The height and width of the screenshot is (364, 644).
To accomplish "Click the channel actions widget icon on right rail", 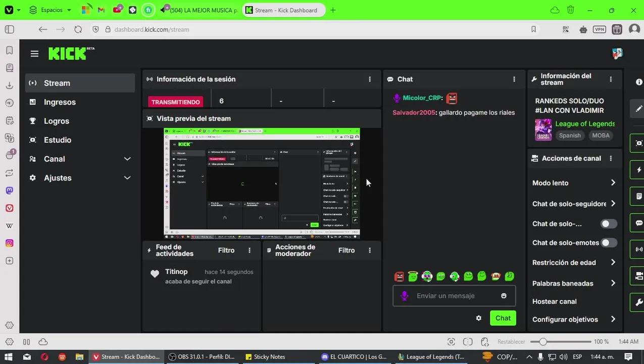I will tap(638, 276).
